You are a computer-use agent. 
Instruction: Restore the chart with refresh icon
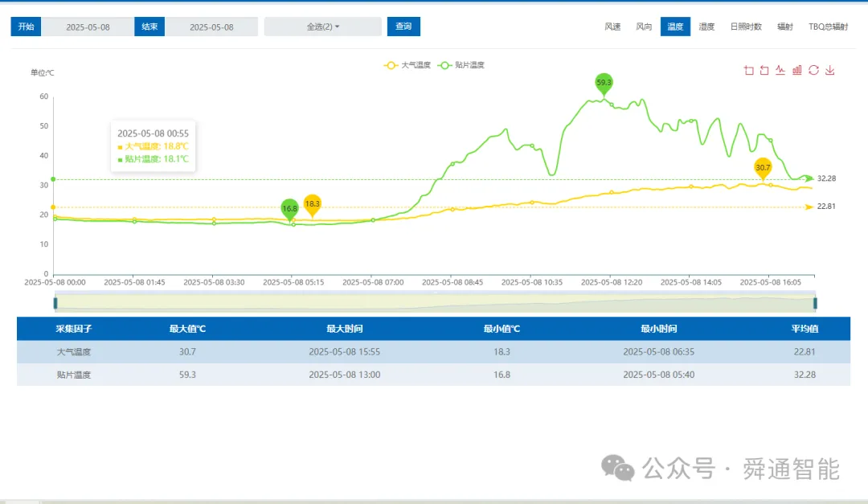pos(813,71)
